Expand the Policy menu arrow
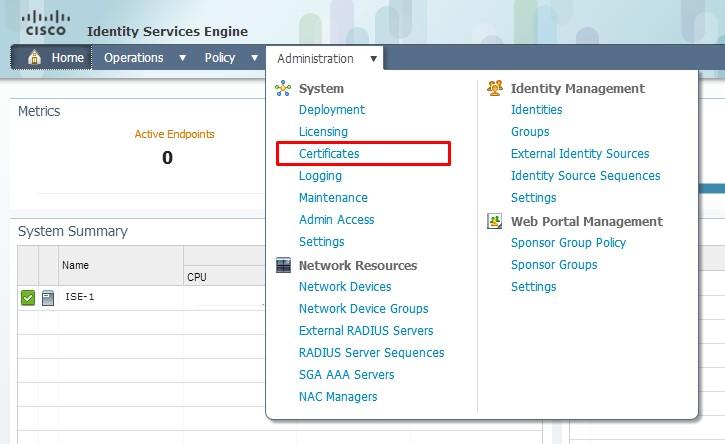Screen dimensions: 725x444 (x=254, y=58)
